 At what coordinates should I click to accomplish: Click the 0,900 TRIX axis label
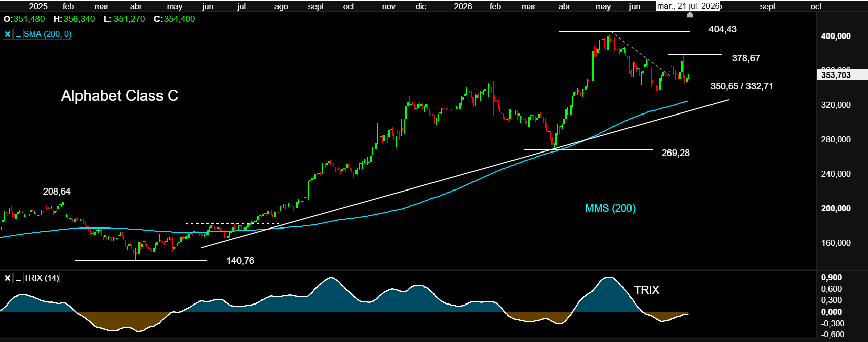click(832, 277)
